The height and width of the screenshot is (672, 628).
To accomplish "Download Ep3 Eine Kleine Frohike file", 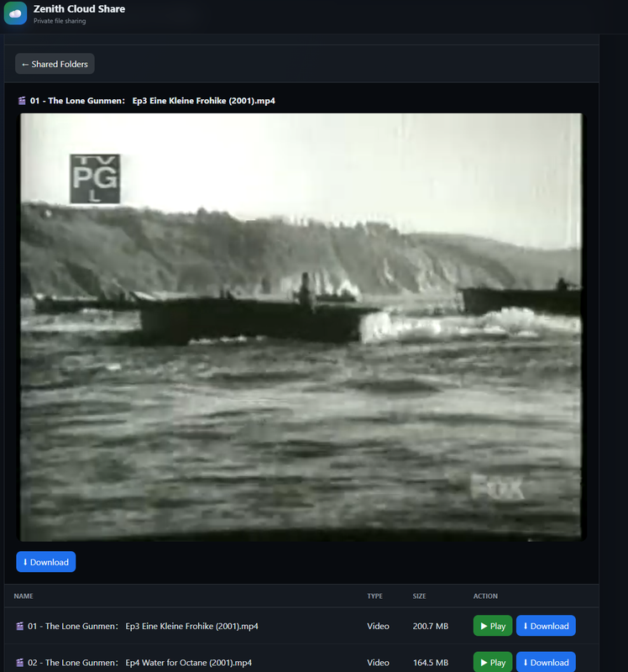I will click(546, 626).
